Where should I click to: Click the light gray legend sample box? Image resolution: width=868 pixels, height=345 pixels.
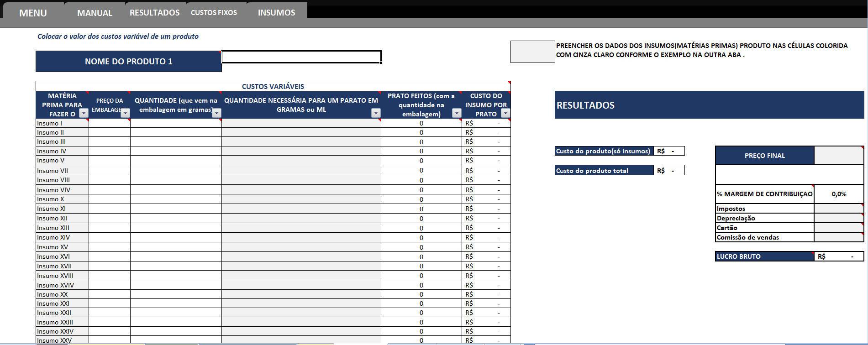532,52
